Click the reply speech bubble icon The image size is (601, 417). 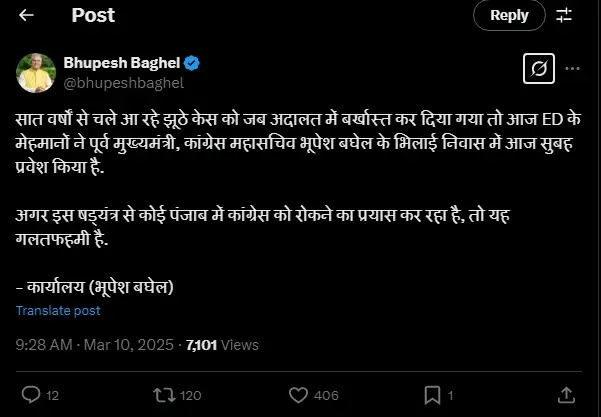[31, 394]
